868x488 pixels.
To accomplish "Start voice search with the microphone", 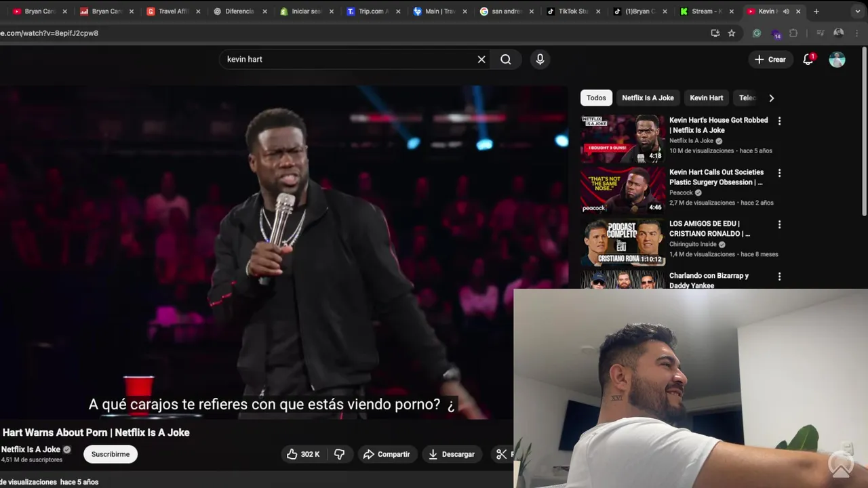I will pos(540,60).
